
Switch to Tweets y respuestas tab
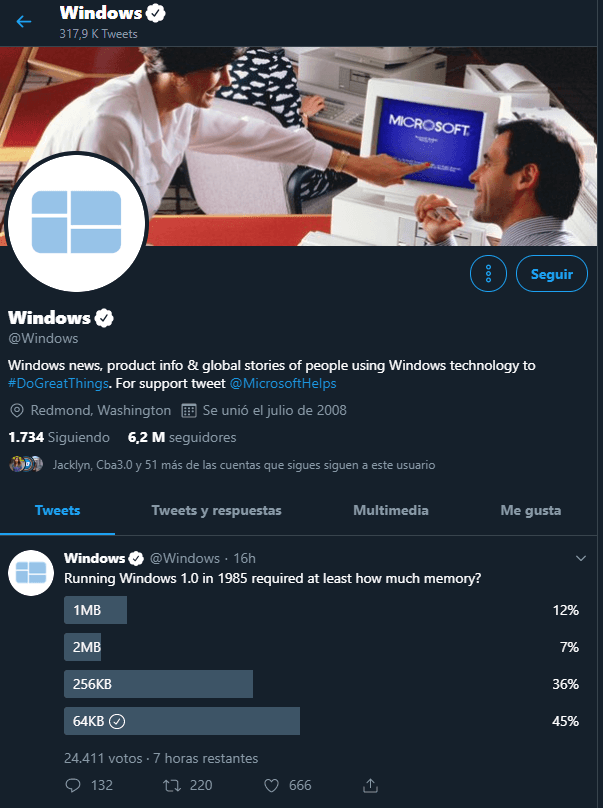216,510
